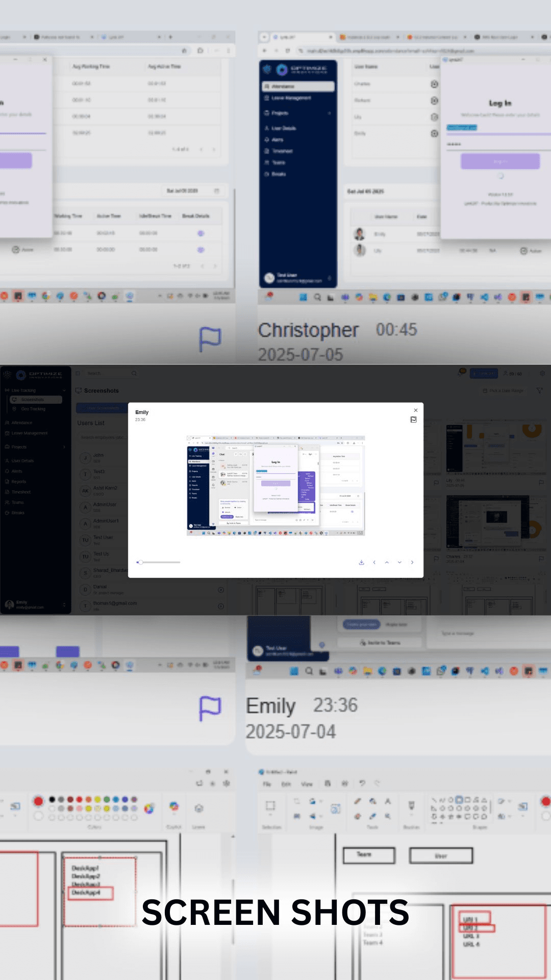Expand the Projects sidebar submenu arrow
551x980 pixels.
coord(64,447)
